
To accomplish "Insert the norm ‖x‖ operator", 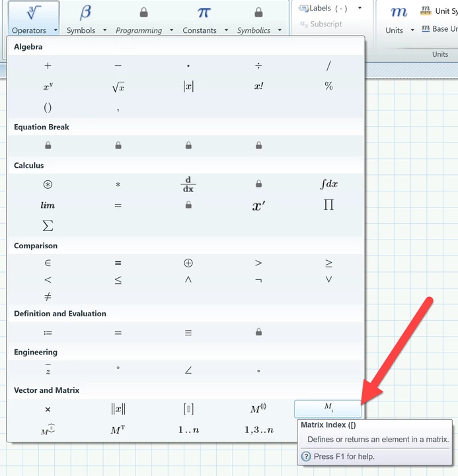I will (118, 409).
